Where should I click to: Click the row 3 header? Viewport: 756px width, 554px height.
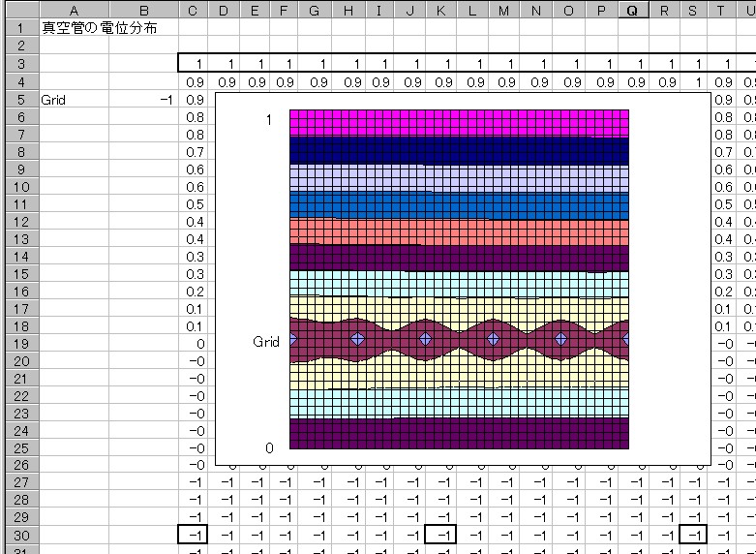[x=19, y=64]
